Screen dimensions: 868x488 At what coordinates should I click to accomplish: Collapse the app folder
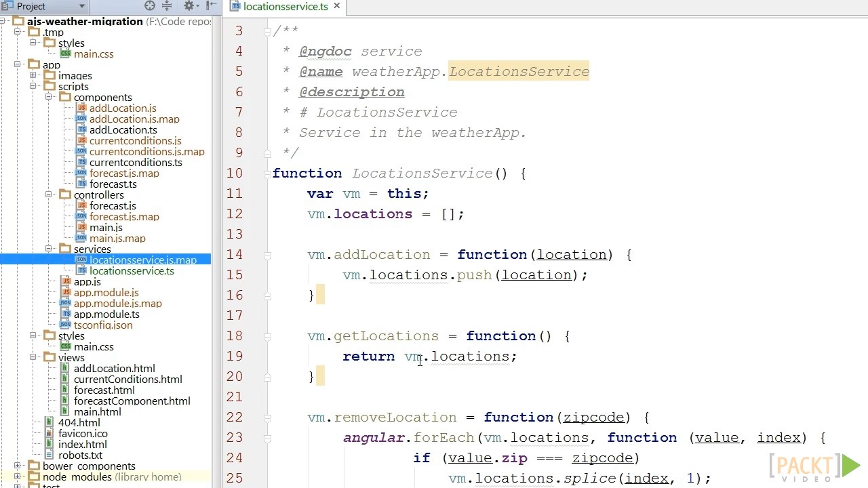point(18,64)
